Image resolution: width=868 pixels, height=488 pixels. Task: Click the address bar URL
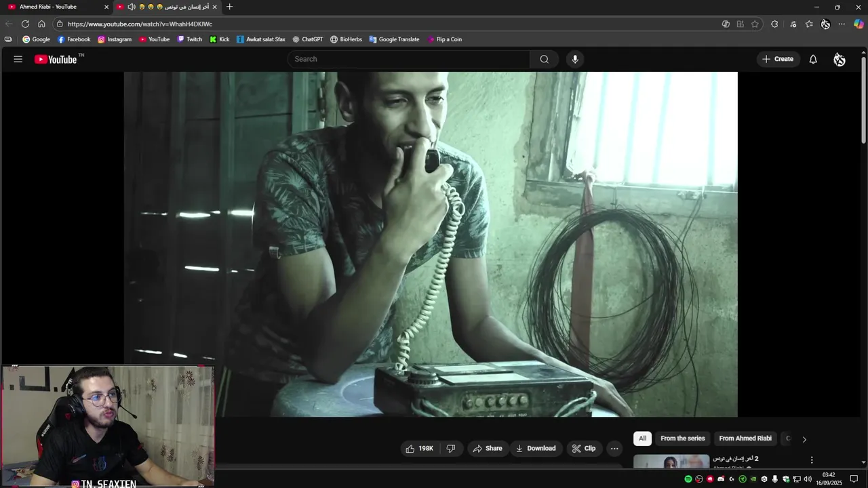coord(140,24)
